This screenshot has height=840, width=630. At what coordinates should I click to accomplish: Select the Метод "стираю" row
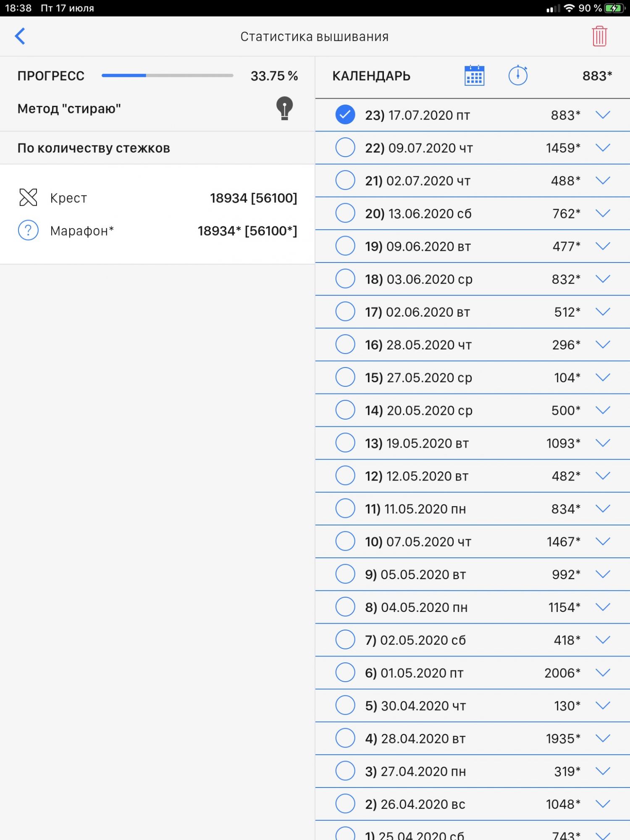69,109
